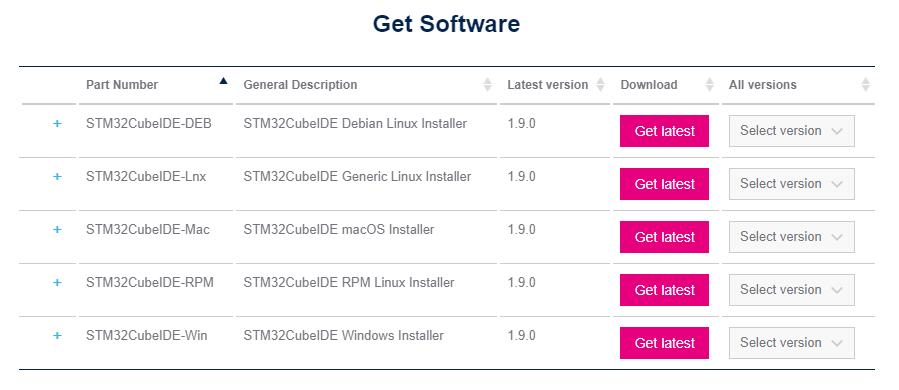Click the Latest version column header
Screen dimensions: 899x390
[548, 85]
